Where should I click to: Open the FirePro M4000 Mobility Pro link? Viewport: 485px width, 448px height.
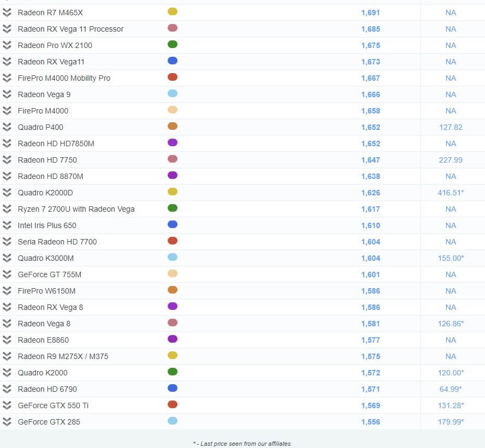(64, 78)
